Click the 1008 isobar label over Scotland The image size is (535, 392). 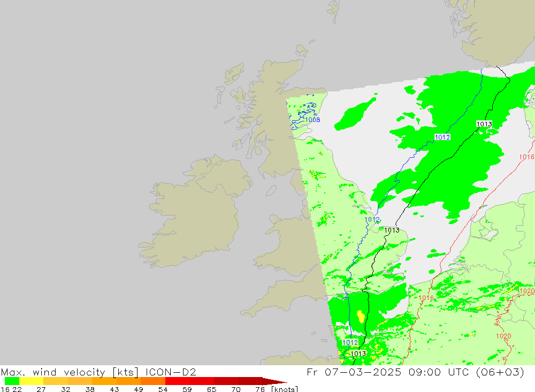312,120
